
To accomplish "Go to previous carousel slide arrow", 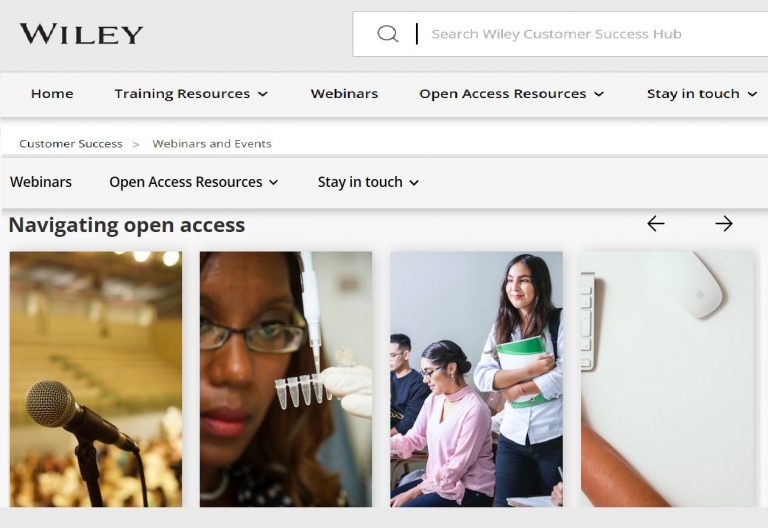I will [655, 224].
